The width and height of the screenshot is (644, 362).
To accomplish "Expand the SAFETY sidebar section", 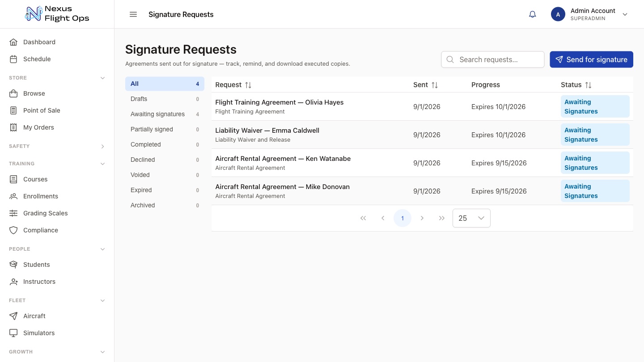I will click(x=102, y=146).
